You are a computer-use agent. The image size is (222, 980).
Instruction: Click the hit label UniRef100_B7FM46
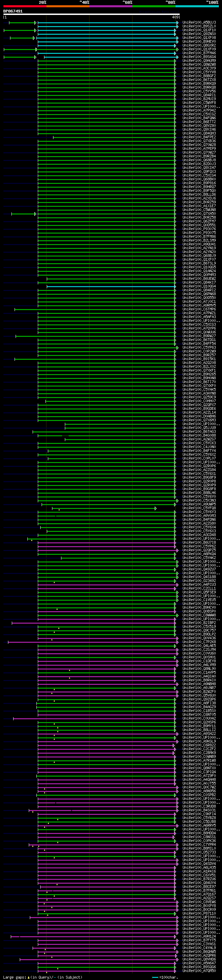pyautogui.click(x=199, y=53)
